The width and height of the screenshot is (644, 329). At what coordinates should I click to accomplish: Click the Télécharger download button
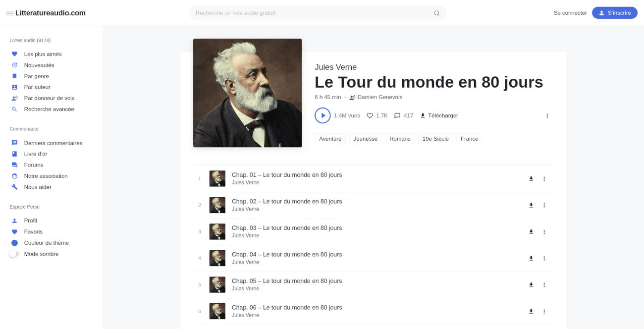(439, 115)
